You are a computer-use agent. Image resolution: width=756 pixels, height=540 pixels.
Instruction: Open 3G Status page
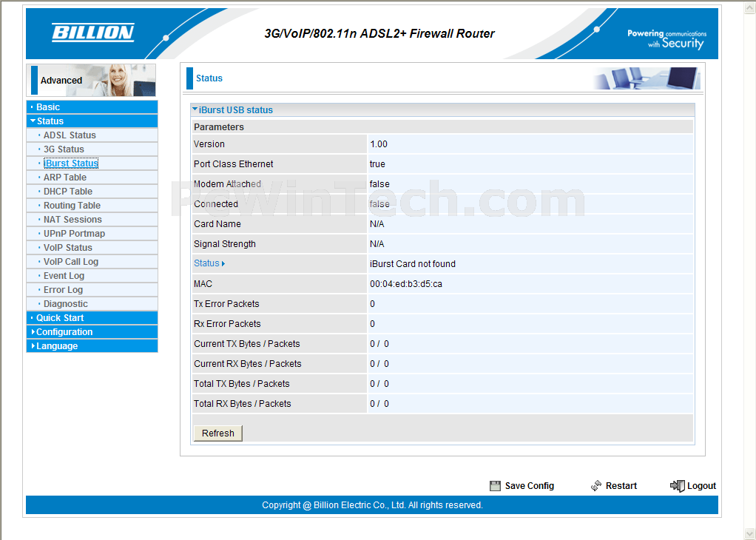tap(64, 149)
